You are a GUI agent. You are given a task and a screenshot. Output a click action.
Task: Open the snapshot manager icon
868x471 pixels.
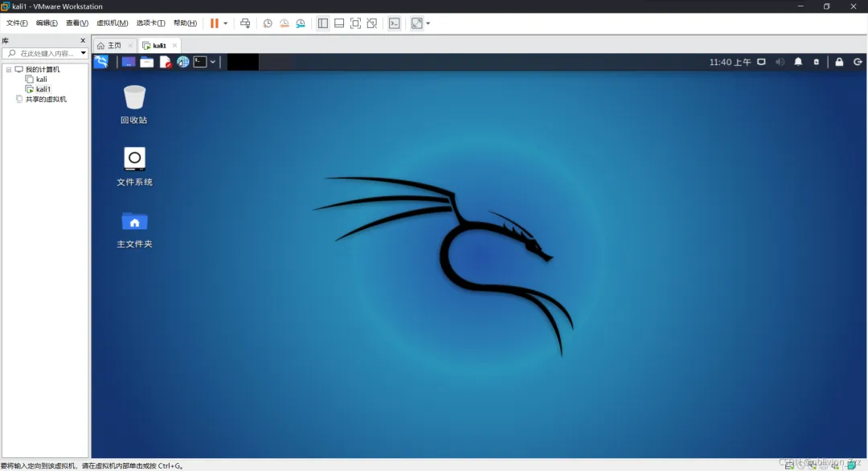point(301,23)
